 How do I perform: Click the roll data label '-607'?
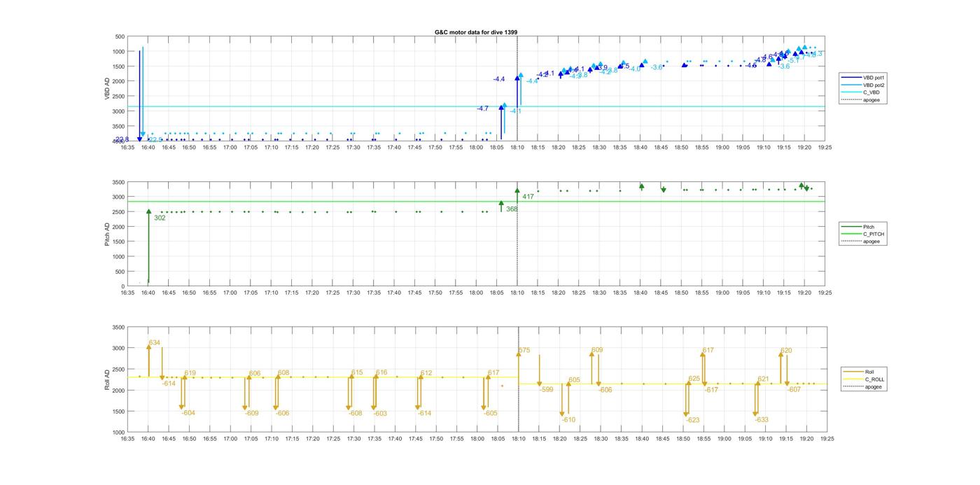pyautogui.click(x=794, y=390)
